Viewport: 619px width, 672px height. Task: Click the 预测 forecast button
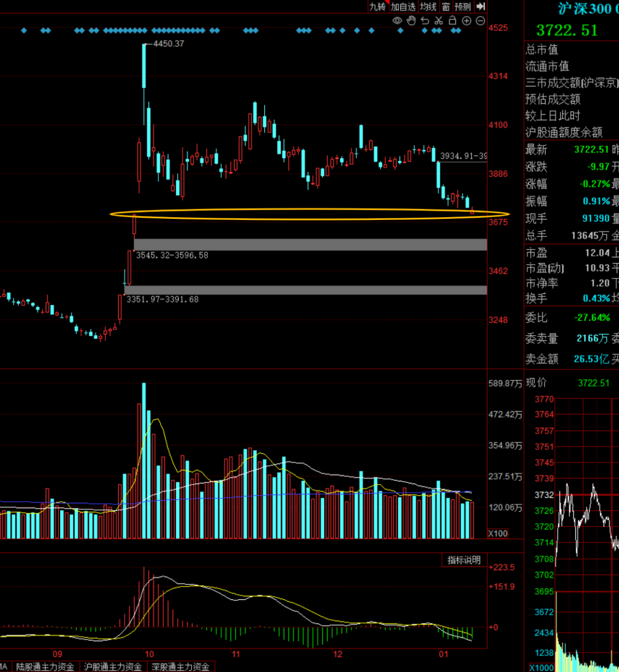pos(463,6)
